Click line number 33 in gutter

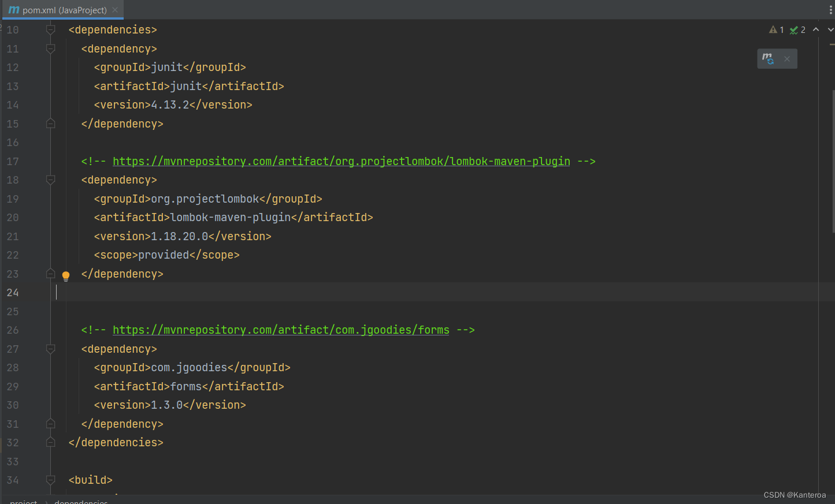[13, 462]
